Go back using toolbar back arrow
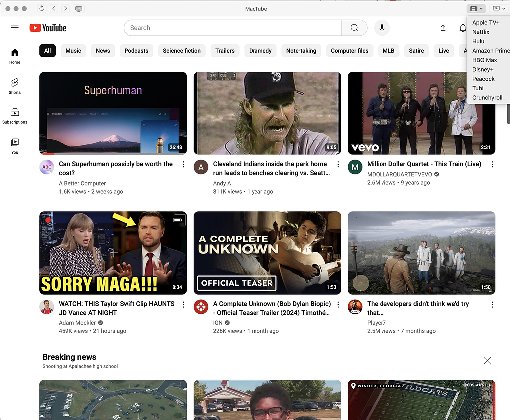This screenshot has height=420, width=510. coord(54,9)
